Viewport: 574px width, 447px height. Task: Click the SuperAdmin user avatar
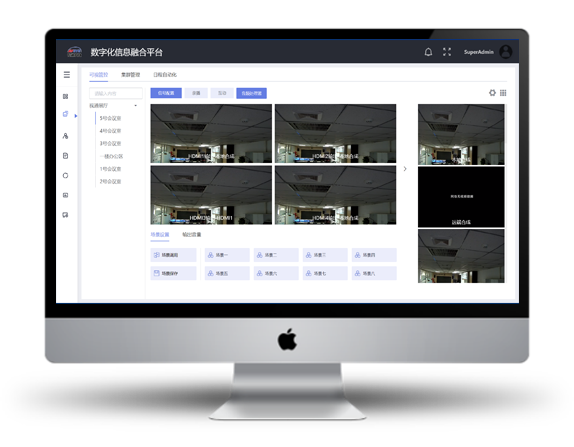506,52
